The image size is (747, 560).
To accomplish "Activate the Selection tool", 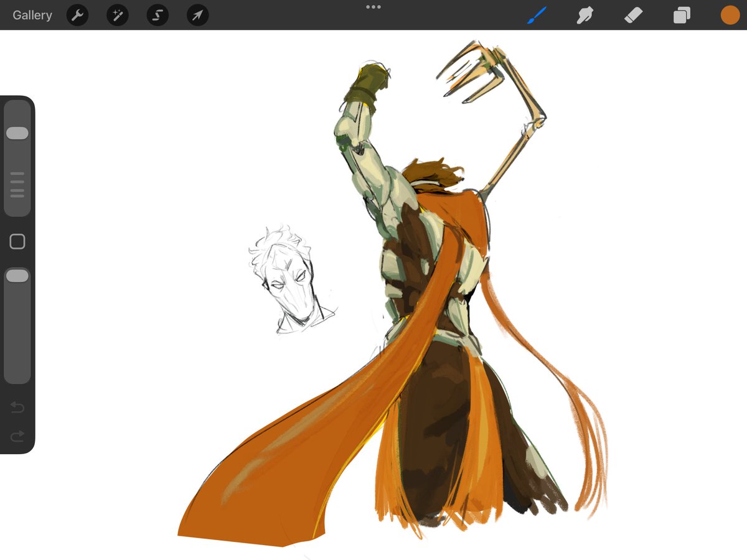I will point(157,16).
